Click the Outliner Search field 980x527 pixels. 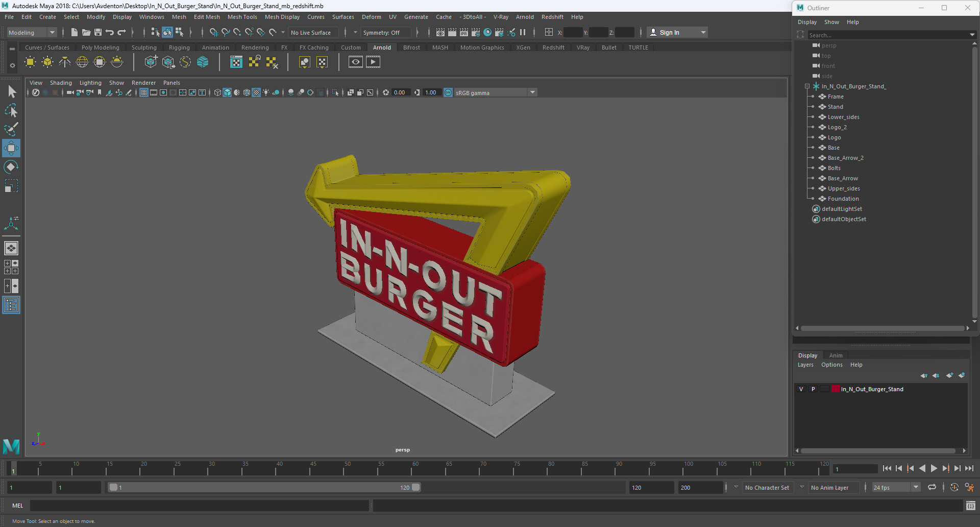887,35
